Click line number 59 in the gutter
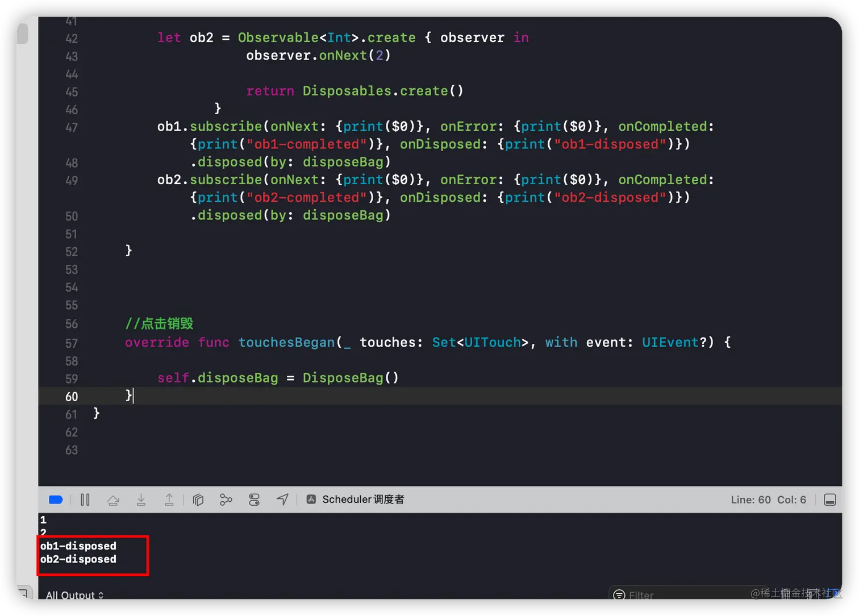Screen dimensions: 859x616 tap(72, 379)
